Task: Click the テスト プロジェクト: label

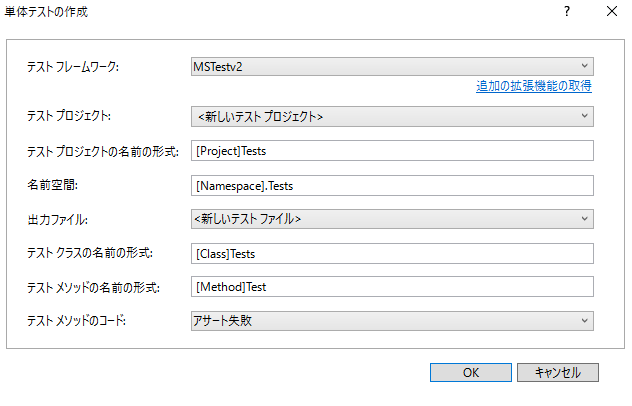Action: click(x=69, y=116)
